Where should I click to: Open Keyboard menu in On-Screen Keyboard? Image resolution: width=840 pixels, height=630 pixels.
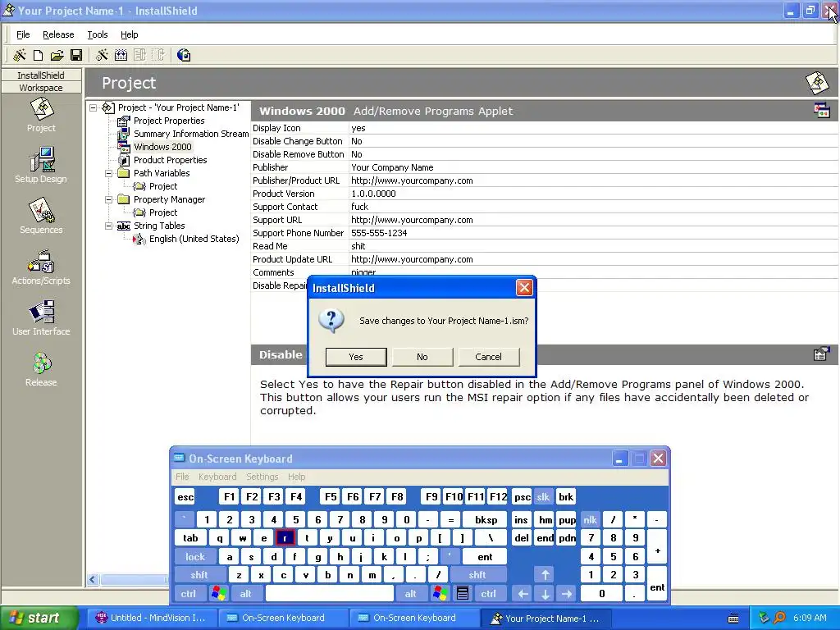click(x=217, y=477)
